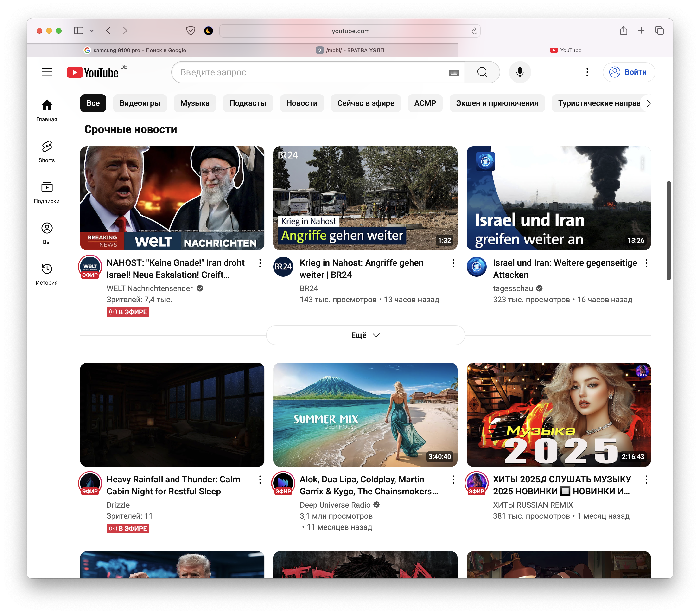Click the Safari privacy shield icon
This screenshot has width=700, height=614.
click(191, 31)
